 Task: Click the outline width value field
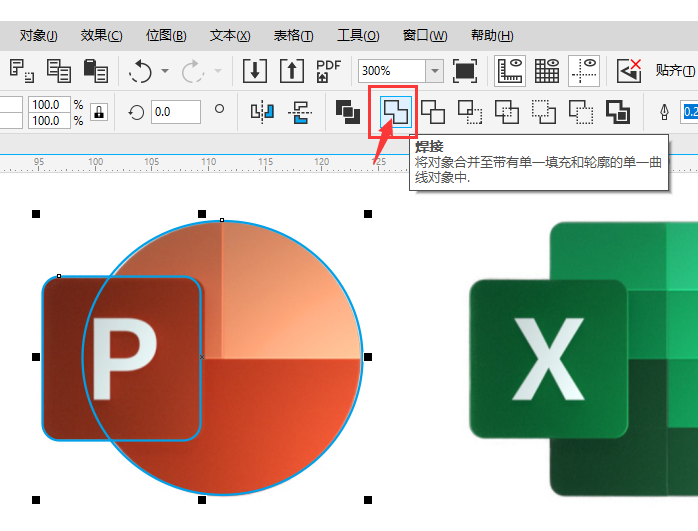690,112
